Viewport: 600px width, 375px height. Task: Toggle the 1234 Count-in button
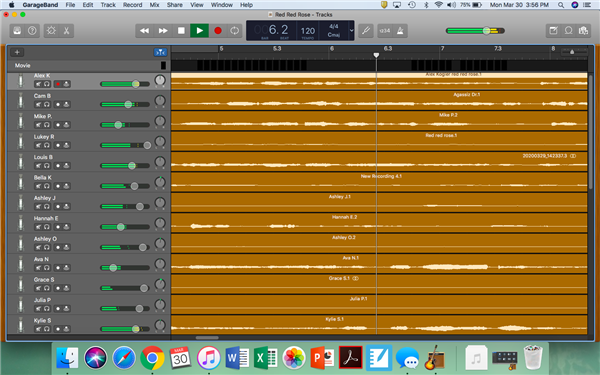click(x=385, y=31)
